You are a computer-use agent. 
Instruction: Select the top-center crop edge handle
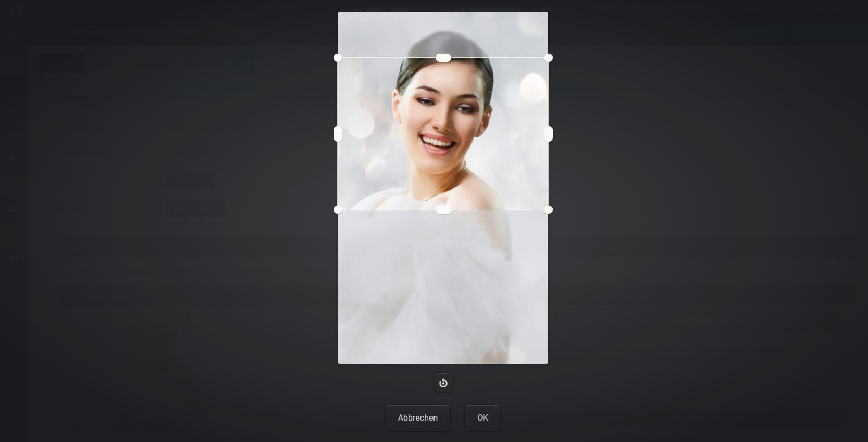tap(443, 58)
